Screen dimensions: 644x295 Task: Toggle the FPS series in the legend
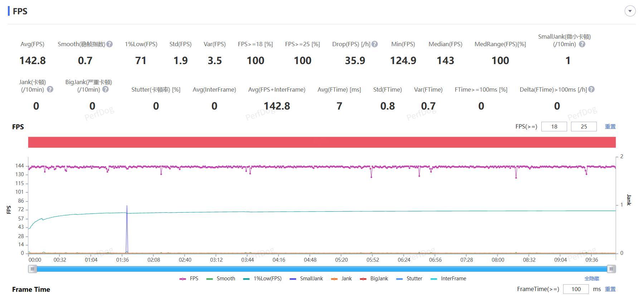pyautogui.click(x=189, y=279)
